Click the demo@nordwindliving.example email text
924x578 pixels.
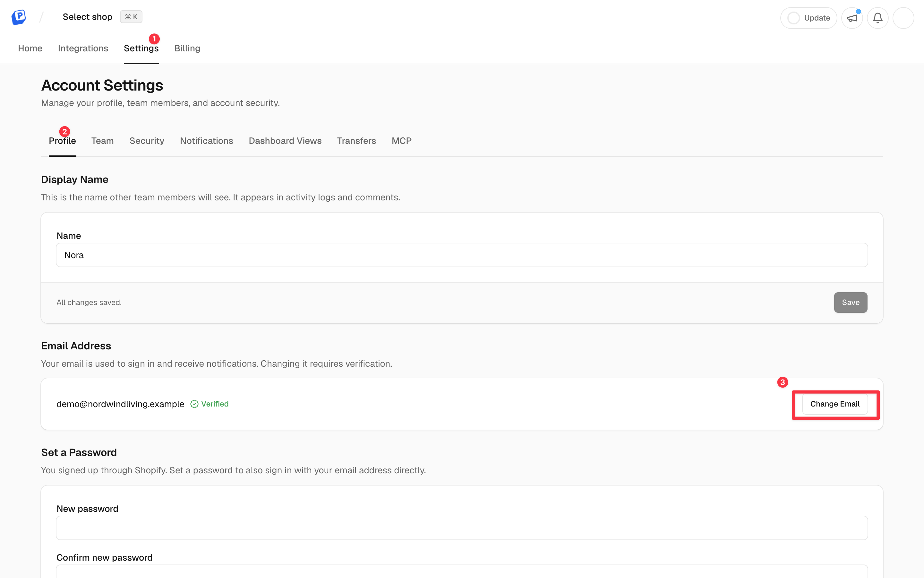pyautogui.click(x=120, y=404)
